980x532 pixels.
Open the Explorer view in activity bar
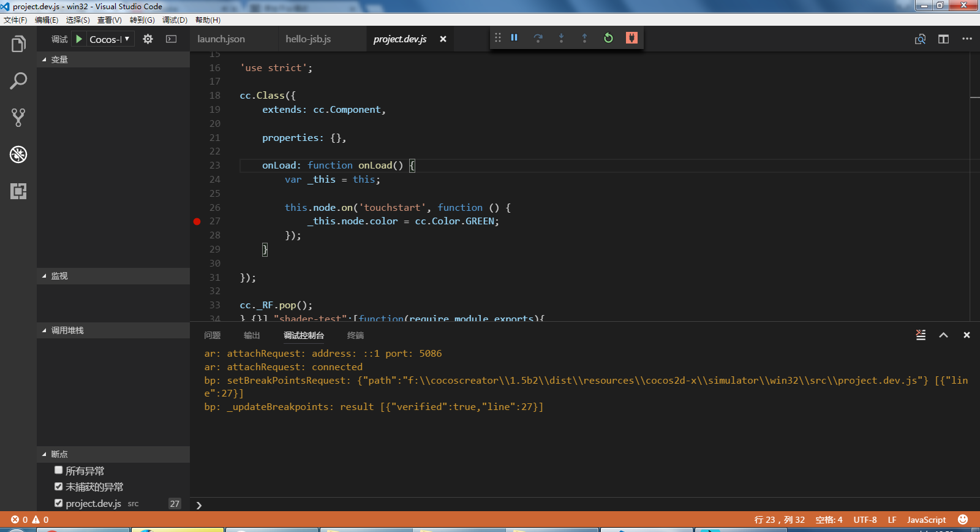(x=18, y=44)
